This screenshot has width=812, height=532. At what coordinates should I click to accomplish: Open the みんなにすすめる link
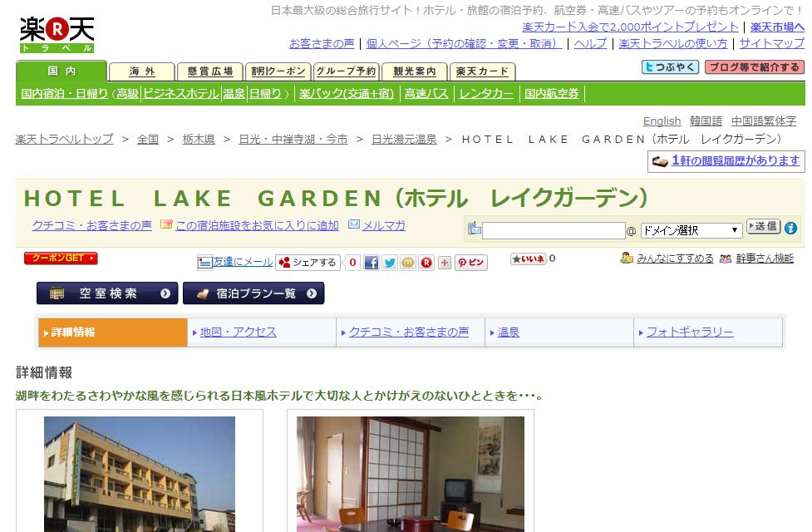[x=675, y=258]
